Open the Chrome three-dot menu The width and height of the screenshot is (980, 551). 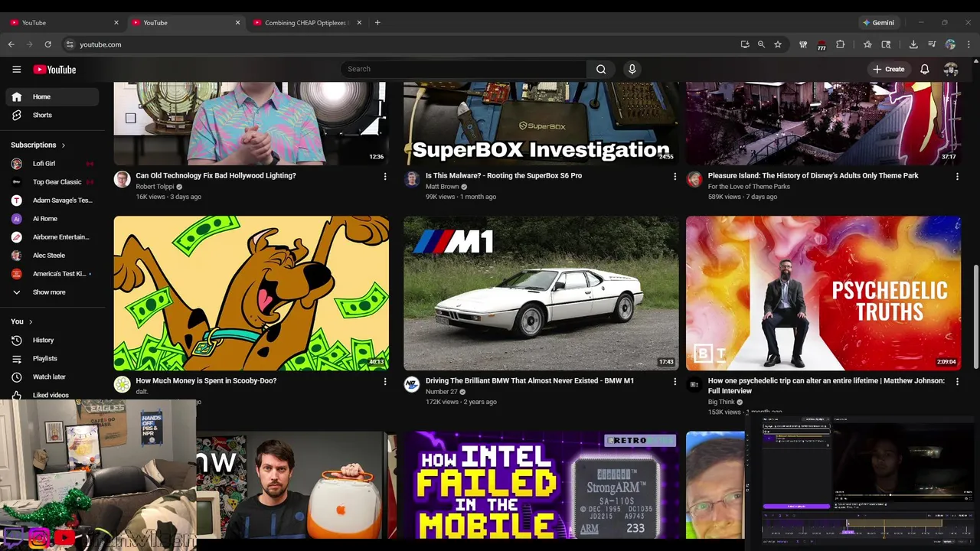[969, 44]
